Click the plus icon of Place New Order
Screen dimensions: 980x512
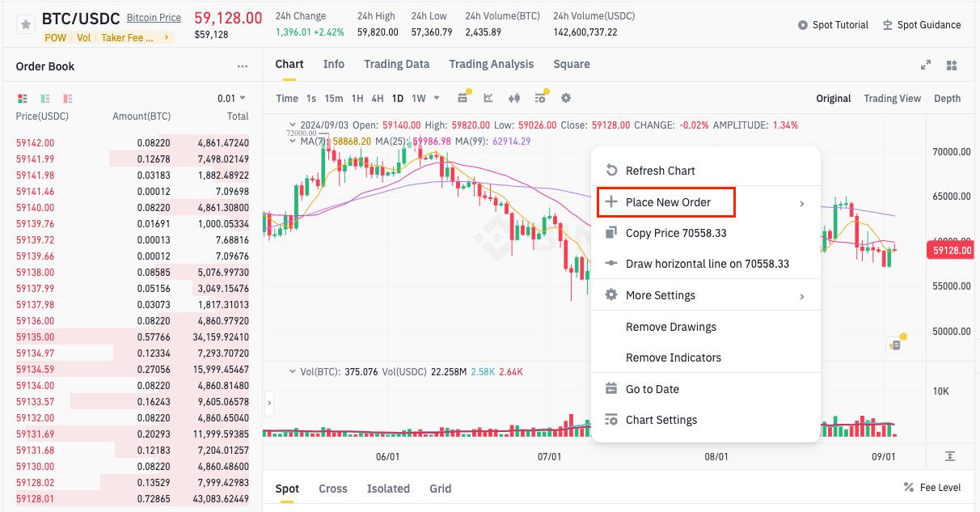611,202
